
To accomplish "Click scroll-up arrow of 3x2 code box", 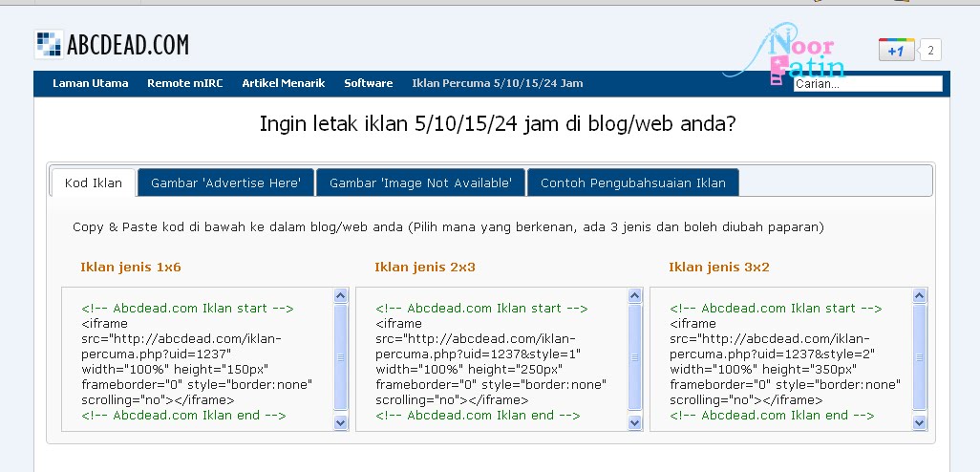I will click(x=920, y=295).
